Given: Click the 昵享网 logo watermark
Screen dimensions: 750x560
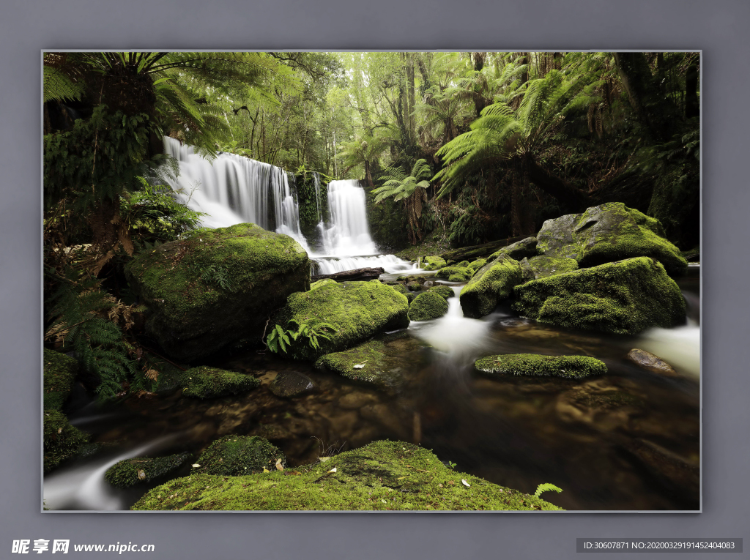Looking at the screenshot, I should pyautogui.click(x=40, y=546).
